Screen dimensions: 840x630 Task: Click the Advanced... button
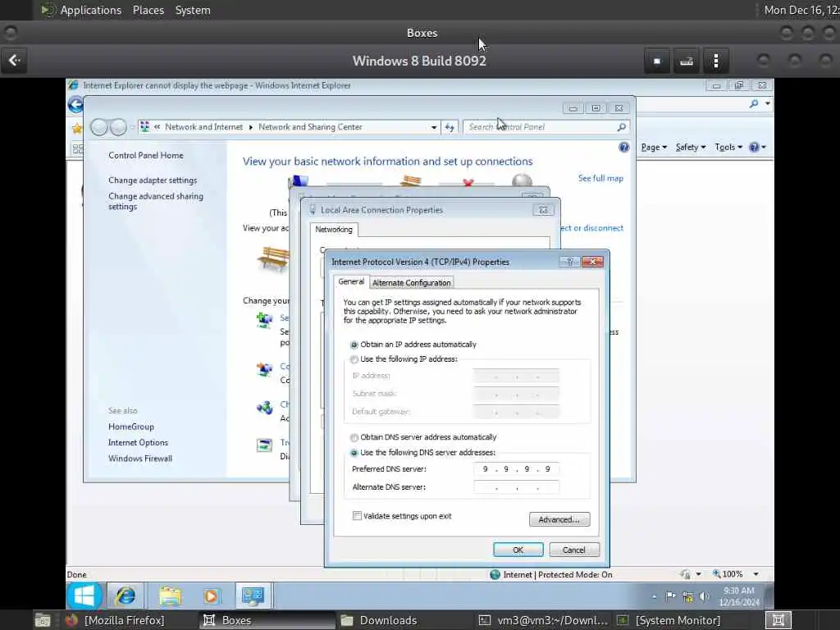tap(559, 519)
